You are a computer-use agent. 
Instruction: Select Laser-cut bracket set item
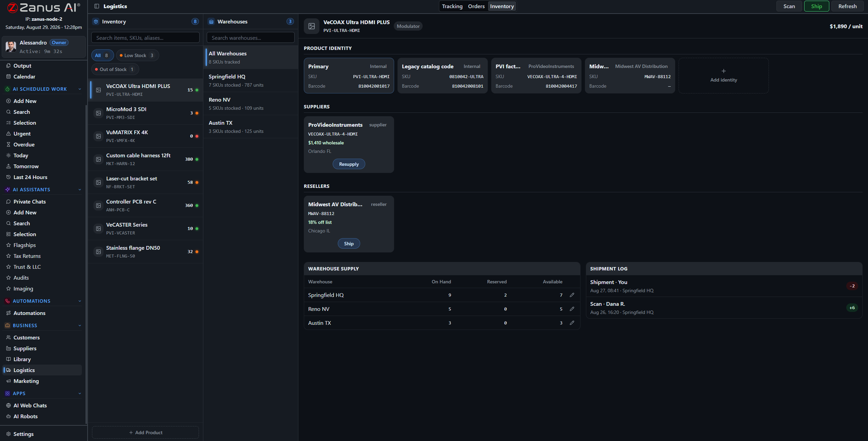coord(146,182)
